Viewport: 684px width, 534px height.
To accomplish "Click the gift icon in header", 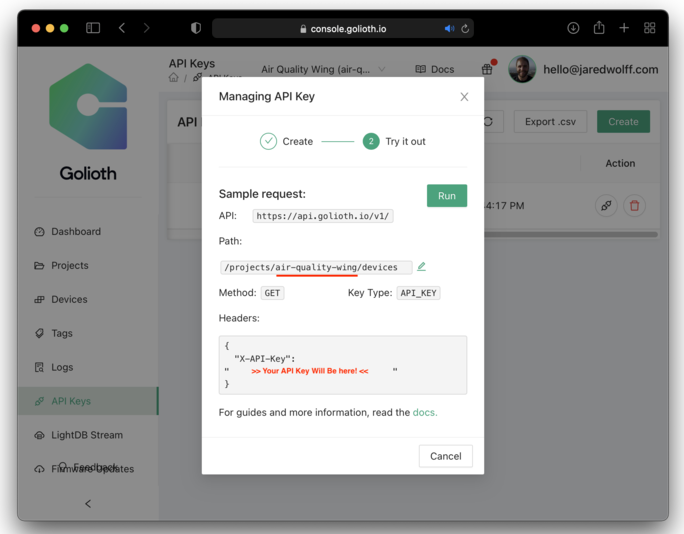I will click(487, 69).
